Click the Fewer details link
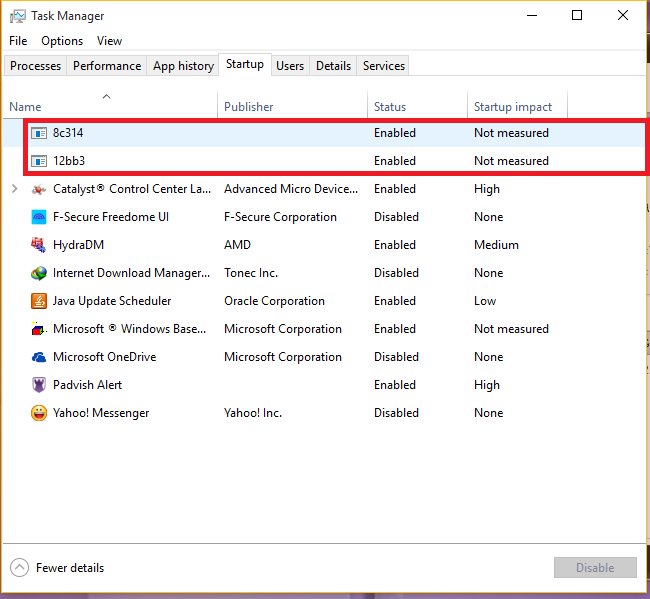 pos(70,568)
